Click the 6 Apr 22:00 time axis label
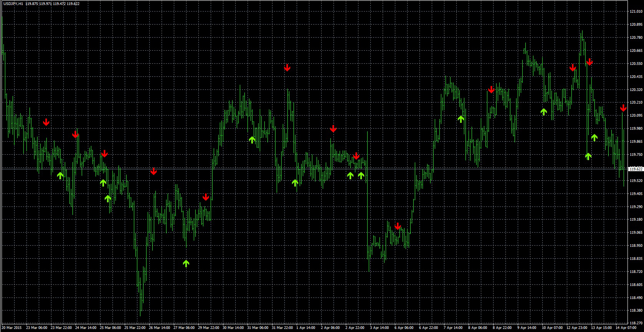 (x=429, y=328)
